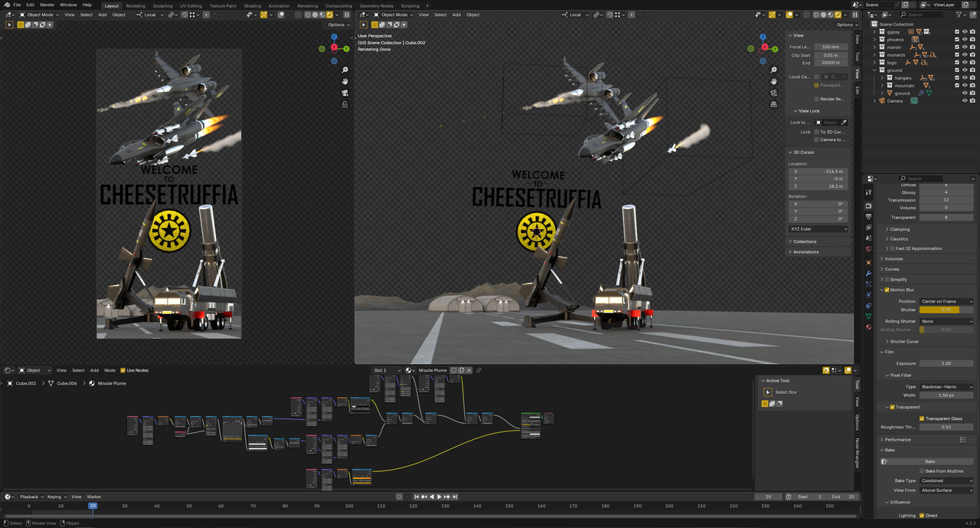
Task: Toggle Motion Blur checkbox
Action: tap(887, 290)
